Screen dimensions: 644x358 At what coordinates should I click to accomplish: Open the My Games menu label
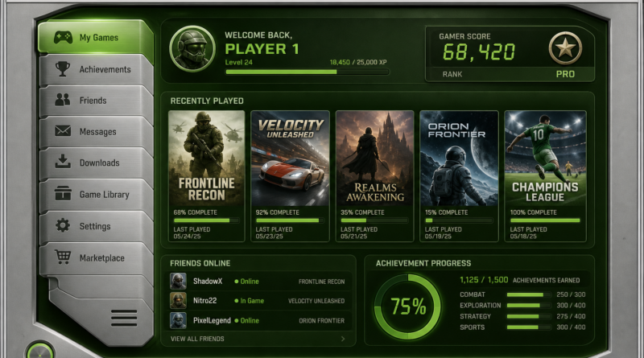click(99, 38)
